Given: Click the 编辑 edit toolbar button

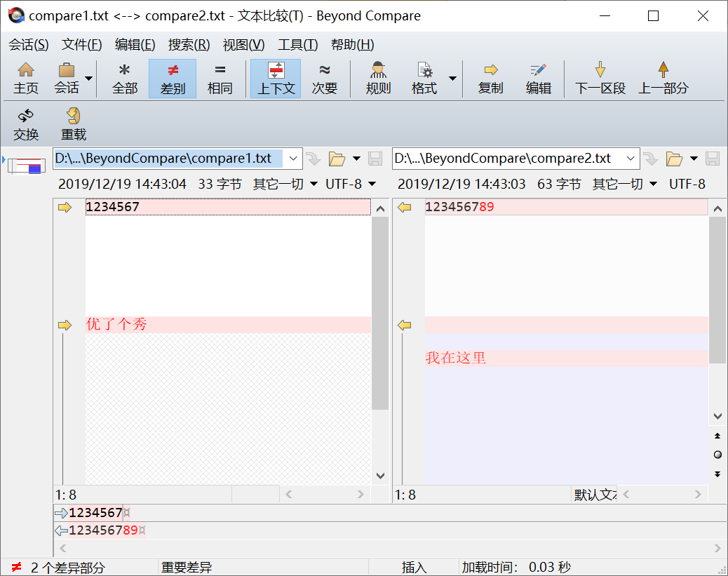Looking at the screenshot, I should 538,77.
